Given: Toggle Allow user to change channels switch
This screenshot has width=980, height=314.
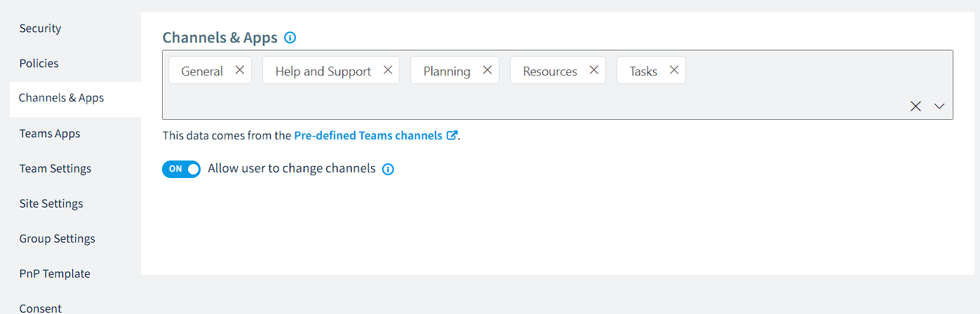Looking at the screenshot, I should click(x=182, y=169).
